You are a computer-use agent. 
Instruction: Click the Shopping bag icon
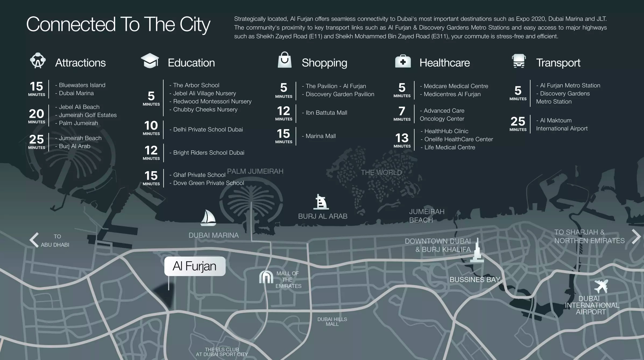285,60
